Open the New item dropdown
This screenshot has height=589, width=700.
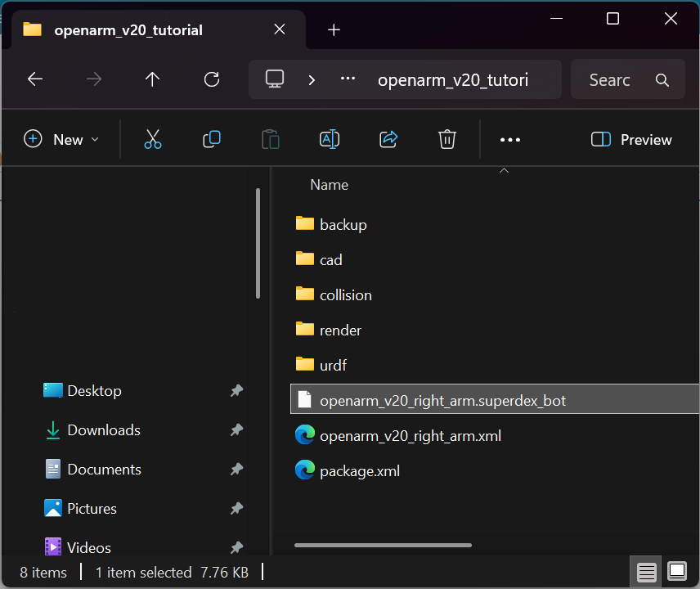[x=61, y=139]
